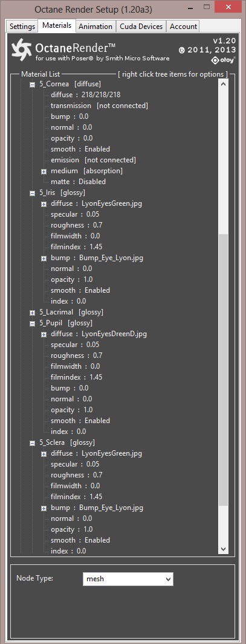This screenshot has width=246, height=644.
Task: Select 5_Pupil specular : 0.05 row
Action: (x=75, y=345)
